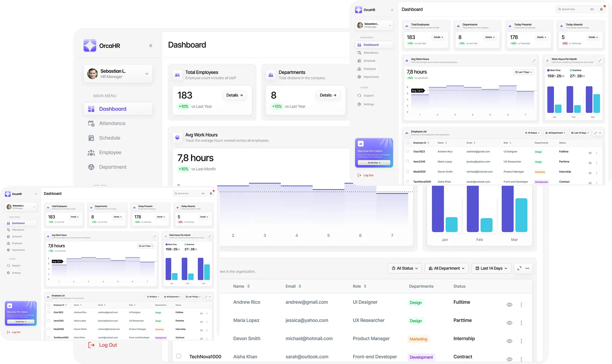Click the Settings gear in the top-right dashboard sidebar
The height and width of the screenshot is (364, 612).
coord(359,104)
